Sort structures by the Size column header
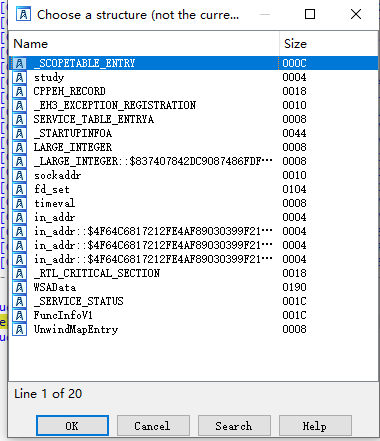This screenshot has width=380, height=441. tap(329, 44)
